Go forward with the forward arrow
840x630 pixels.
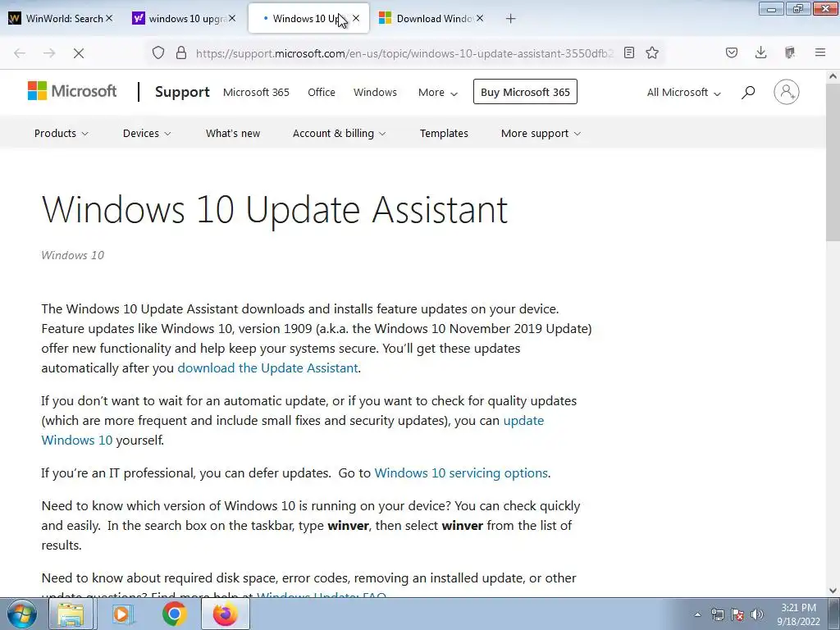(49, 53)
